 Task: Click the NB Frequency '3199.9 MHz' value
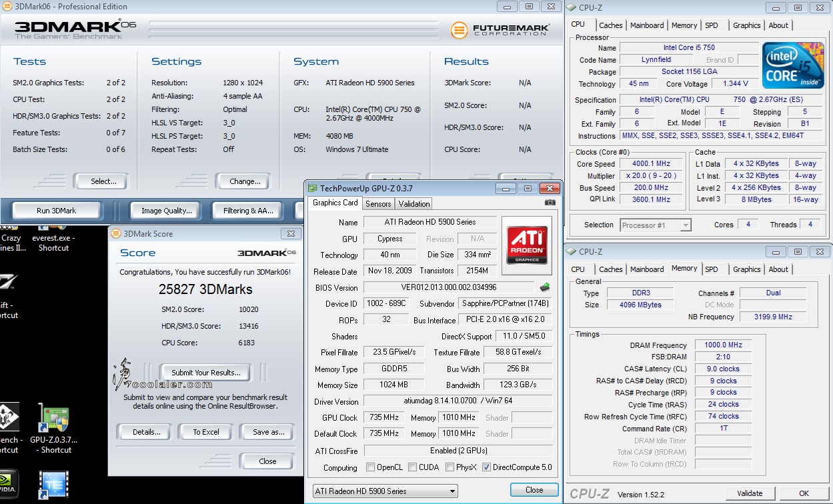(774, 317)
